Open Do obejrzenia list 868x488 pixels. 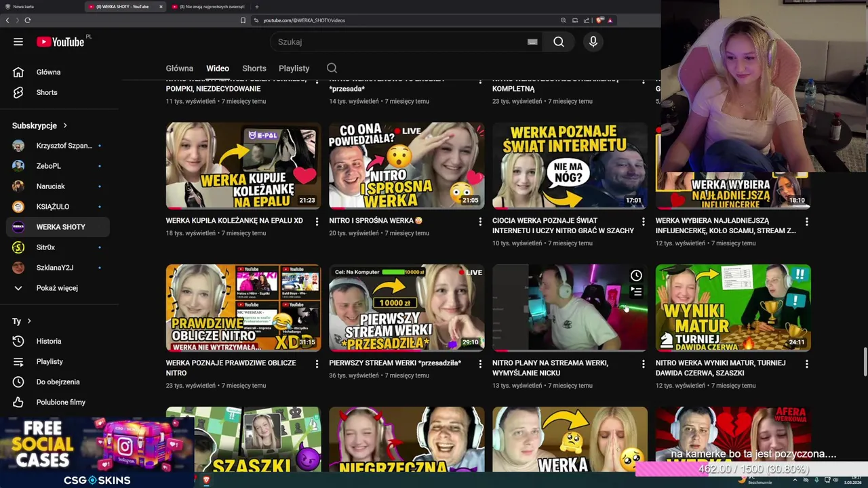58,382
